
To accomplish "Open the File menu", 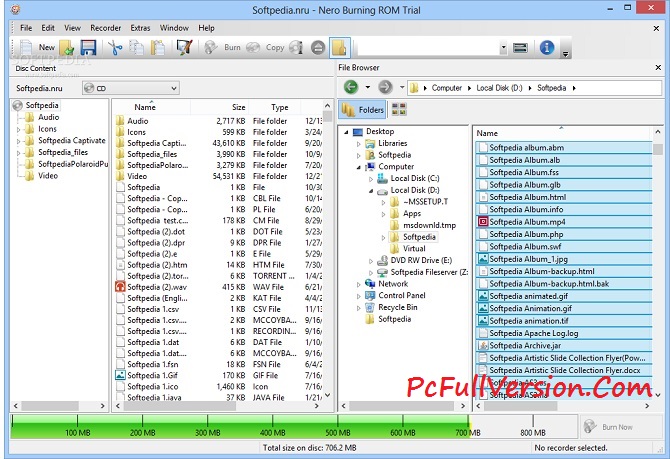I will [x=26, y=28].
